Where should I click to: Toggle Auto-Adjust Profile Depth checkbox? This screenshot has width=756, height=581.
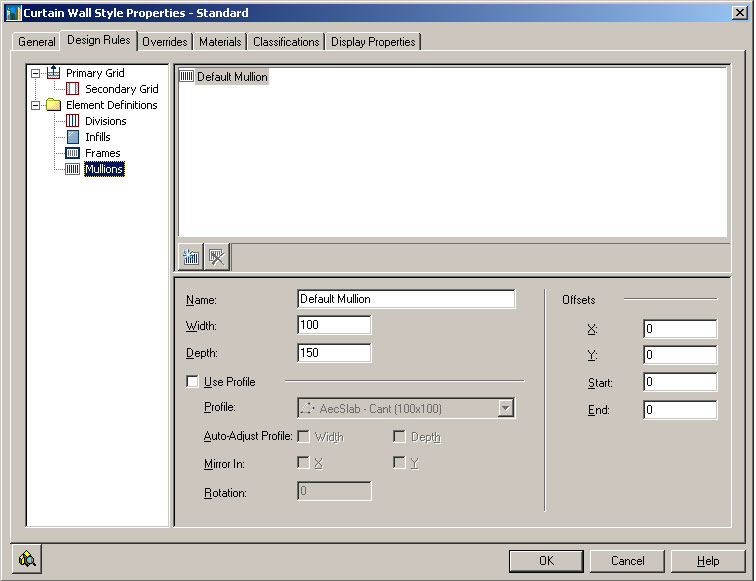(x=399, y=436)
